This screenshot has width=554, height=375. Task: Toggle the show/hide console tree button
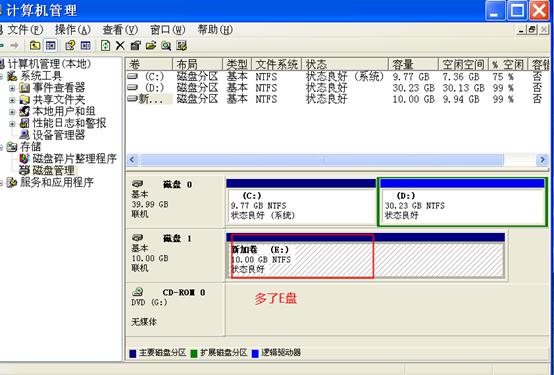tap(51, 45)
